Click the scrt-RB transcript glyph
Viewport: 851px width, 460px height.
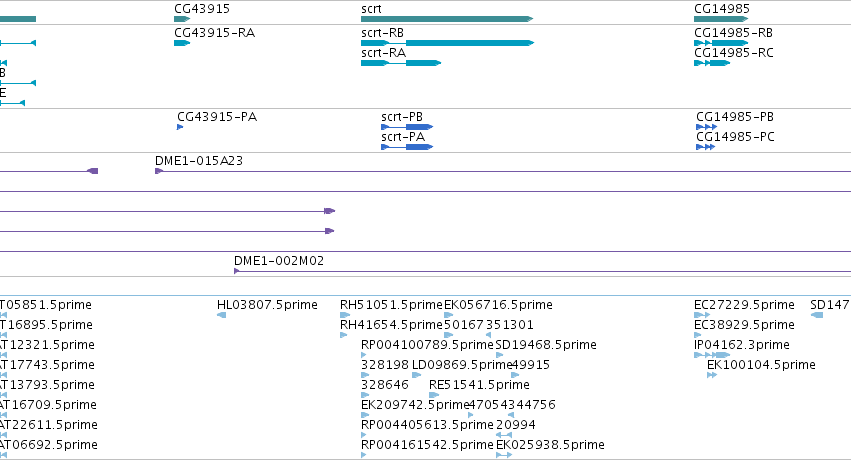[x=447, y=43]
